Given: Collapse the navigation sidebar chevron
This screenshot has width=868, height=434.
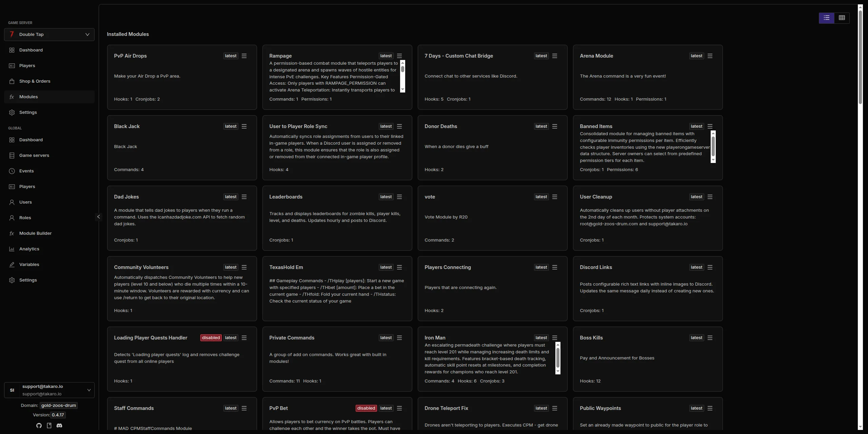Looking at the screenshot, I should point(98,217).
